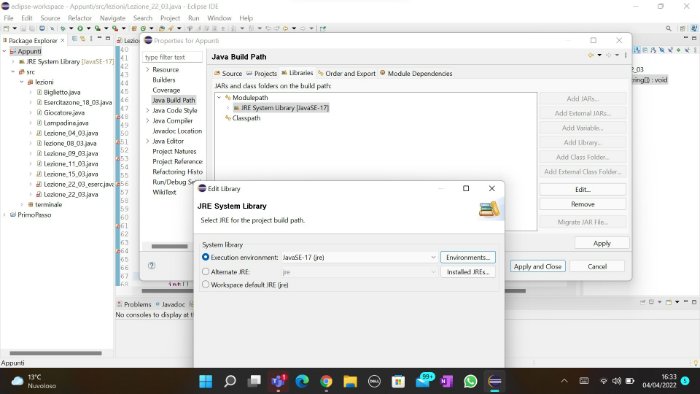Expand terminale package in Package Explorer

[21, 204]
